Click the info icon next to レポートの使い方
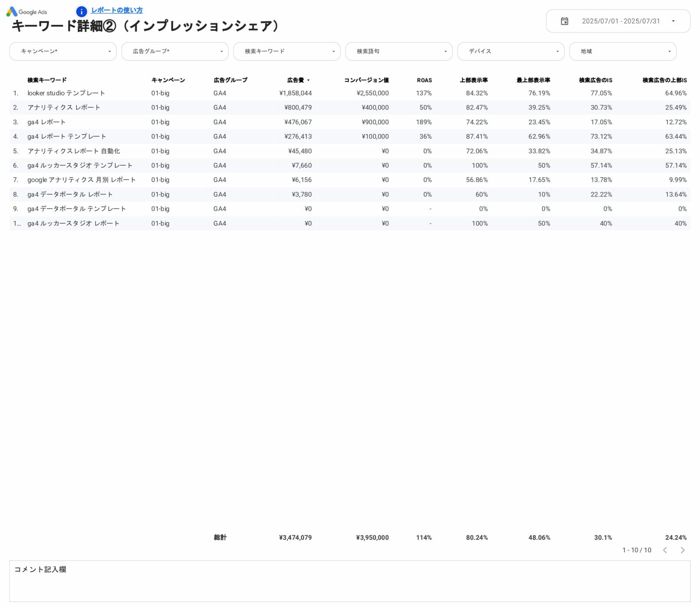 (x=81, y=11)
